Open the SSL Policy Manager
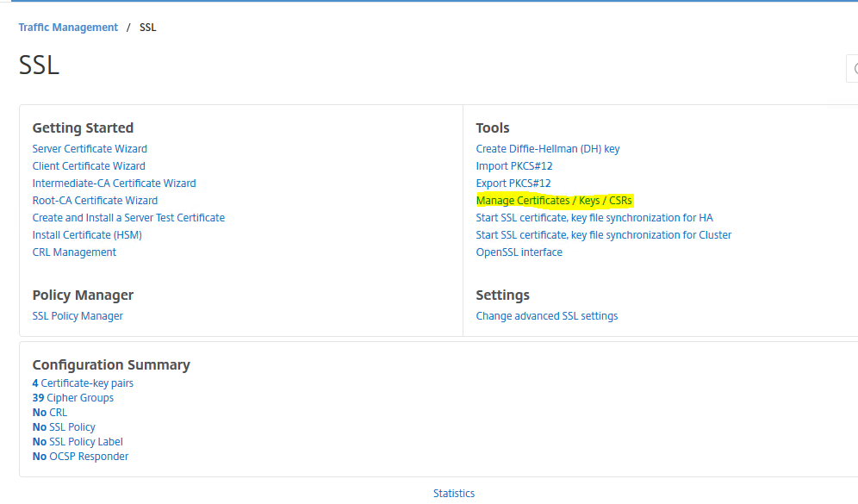The image size is (858, 504). tap(78, 316)
